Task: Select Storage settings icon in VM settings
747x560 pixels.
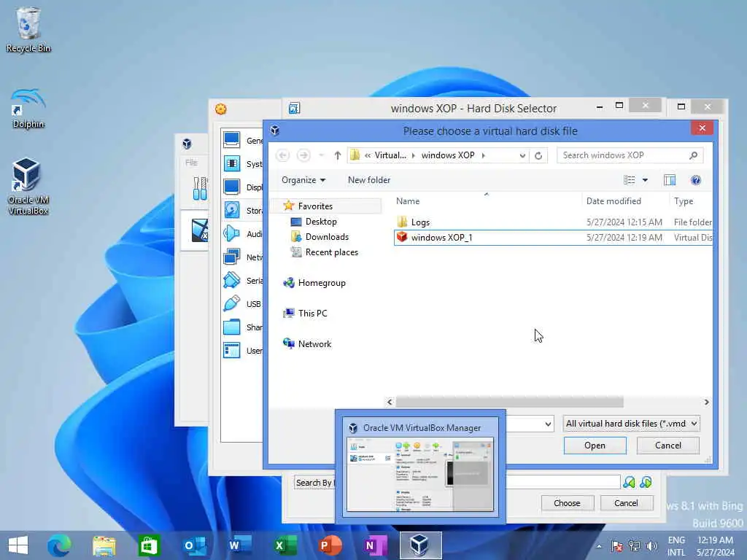Action: [232, 210]
